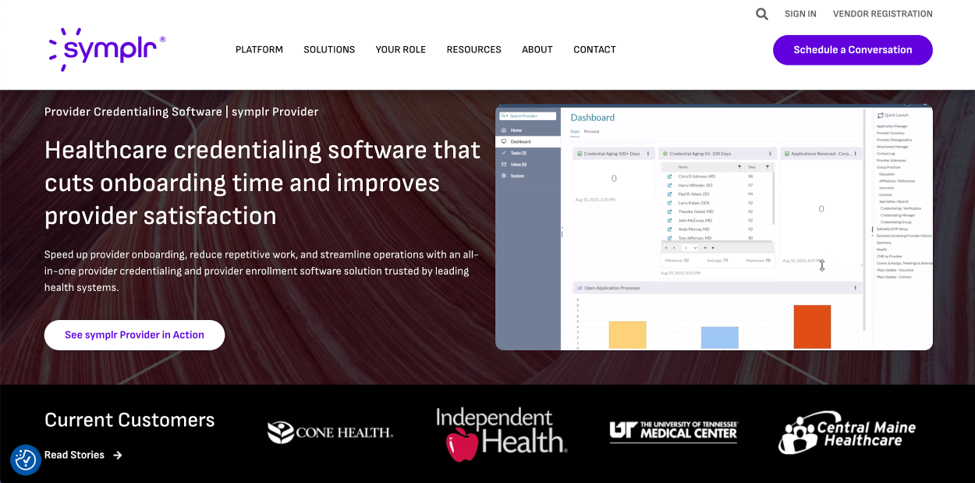Click the System gear icon in preview
This screenshot has width=975, height=483.
pos(505,176)
